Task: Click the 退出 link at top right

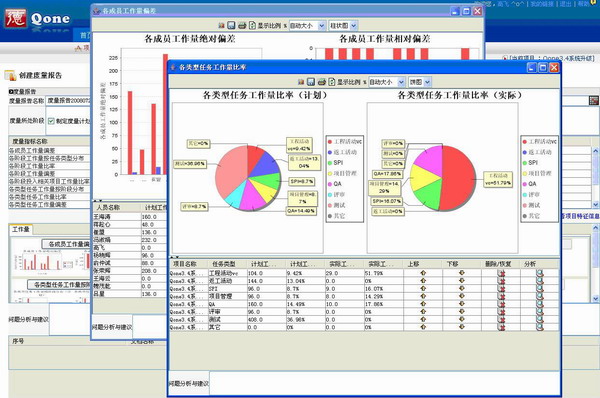Action: (566, 4)
